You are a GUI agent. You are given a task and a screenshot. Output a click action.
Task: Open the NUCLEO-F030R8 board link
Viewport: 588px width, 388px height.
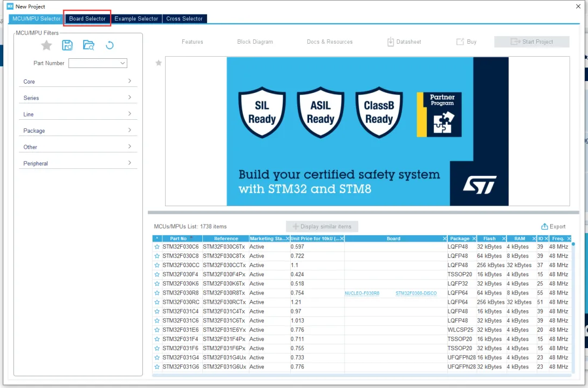(x=362, y=293)
